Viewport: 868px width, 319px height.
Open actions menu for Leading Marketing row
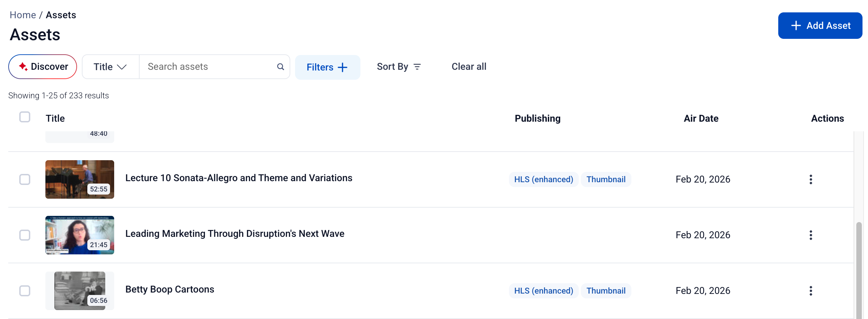pyautogui.click(x=811, y=235)
